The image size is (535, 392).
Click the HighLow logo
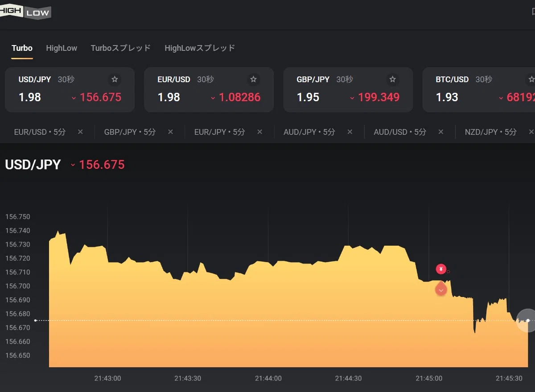point(25,12)
